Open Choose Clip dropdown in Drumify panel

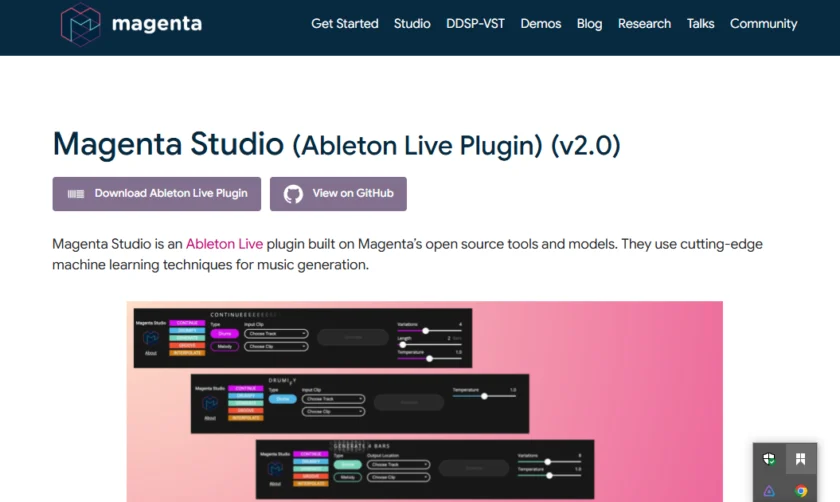(333, 412)
